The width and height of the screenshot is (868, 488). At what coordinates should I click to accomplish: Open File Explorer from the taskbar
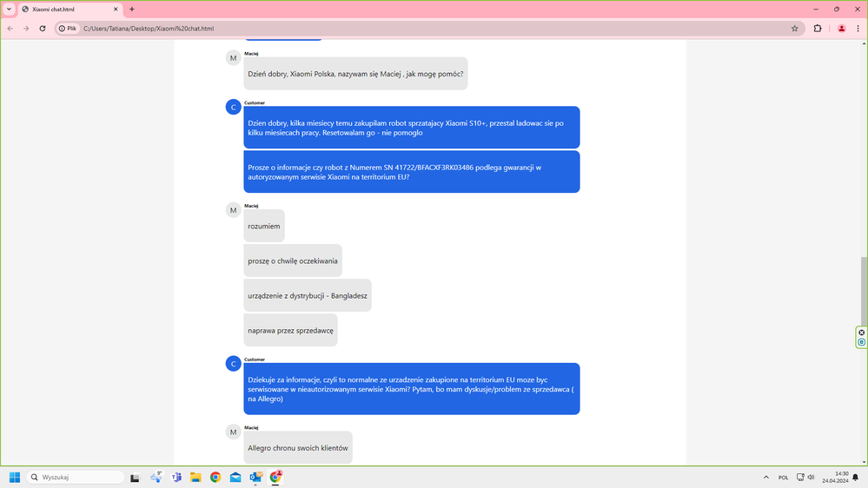[195, 477]
